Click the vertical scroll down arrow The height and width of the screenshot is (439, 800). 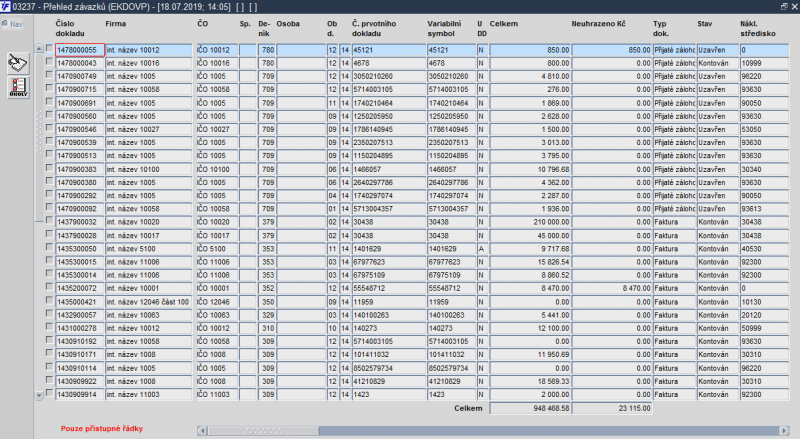click(39, 395)
